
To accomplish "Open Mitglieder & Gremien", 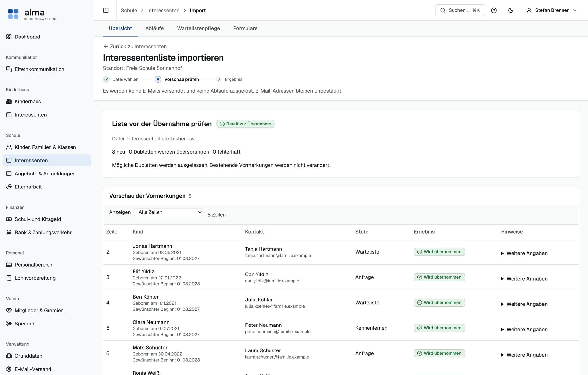I will 47,310.
